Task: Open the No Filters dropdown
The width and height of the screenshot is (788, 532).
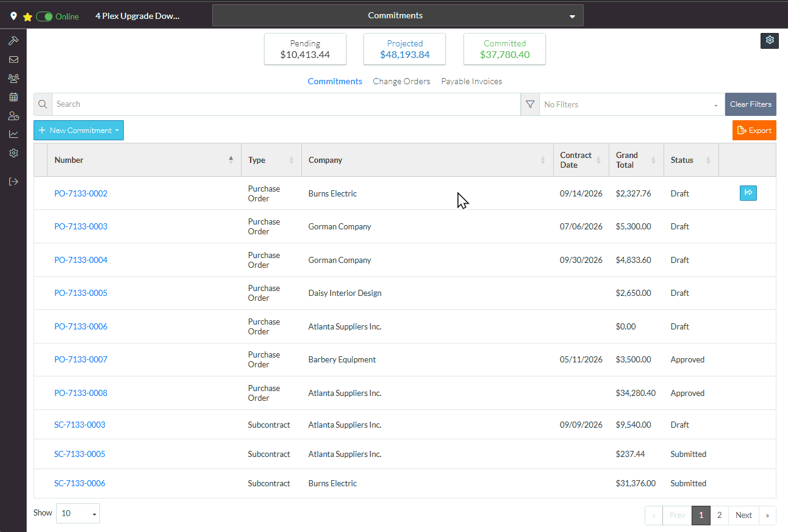Action: click(632, 104)
